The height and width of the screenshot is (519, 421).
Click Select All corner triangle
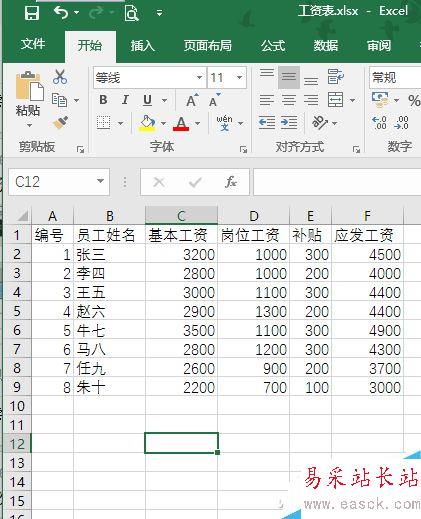pyautogui.click(x=22, y=216)
